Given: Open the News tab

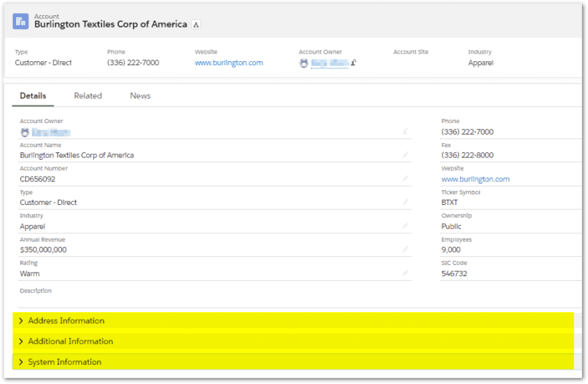Looking at the screenshot, I should 140,96.
